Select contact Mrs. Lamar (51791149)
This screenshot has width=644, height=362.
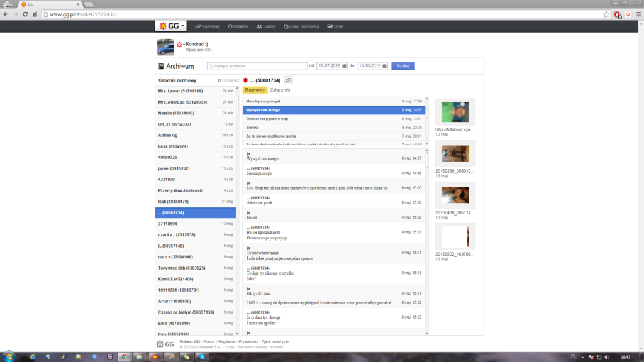pos(196,91)
